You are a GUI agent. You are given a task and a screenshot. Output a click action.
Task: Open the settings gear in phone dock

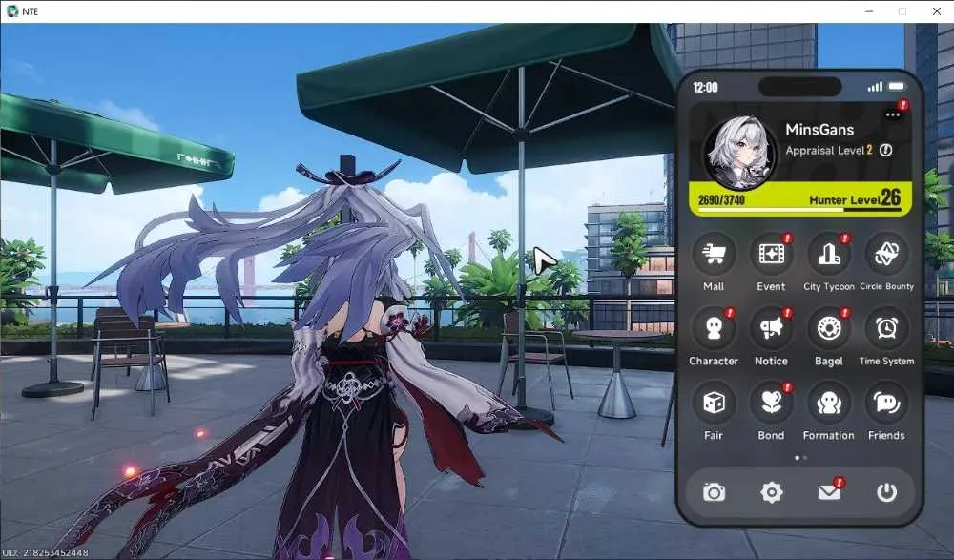[x=772, y=492]
